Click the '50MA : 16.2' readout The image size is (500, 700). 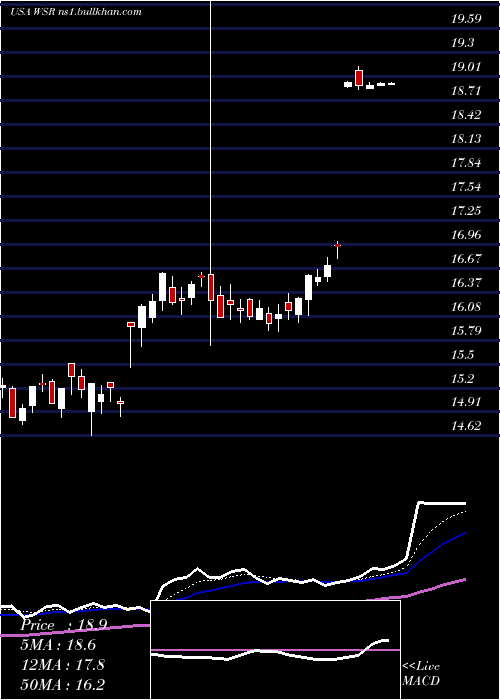pyautogui.click(x=63, y=684)
